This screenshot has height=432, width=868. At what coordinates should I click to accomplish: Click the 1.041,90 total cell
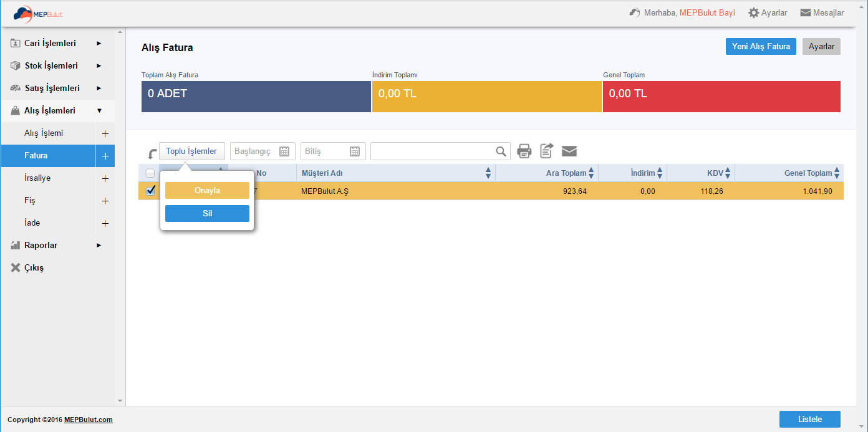817,191
